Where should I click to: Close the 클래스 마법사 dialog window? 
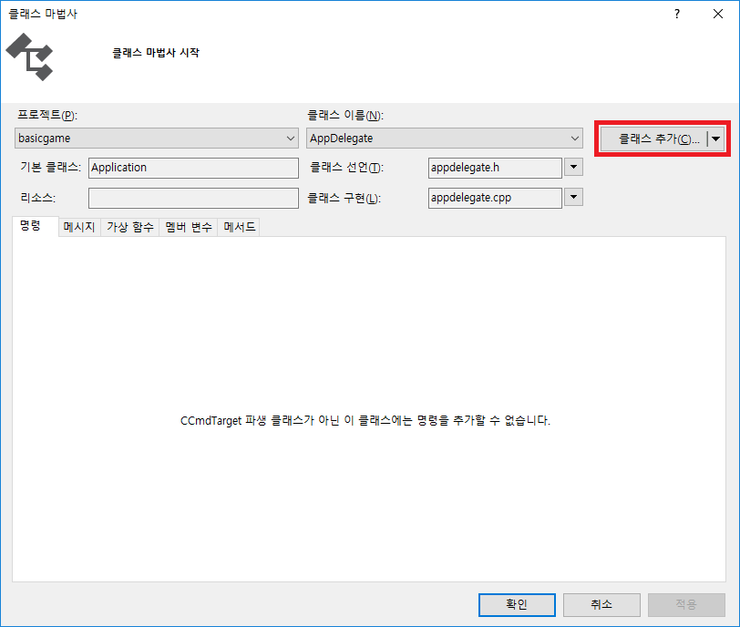point(717,14)
